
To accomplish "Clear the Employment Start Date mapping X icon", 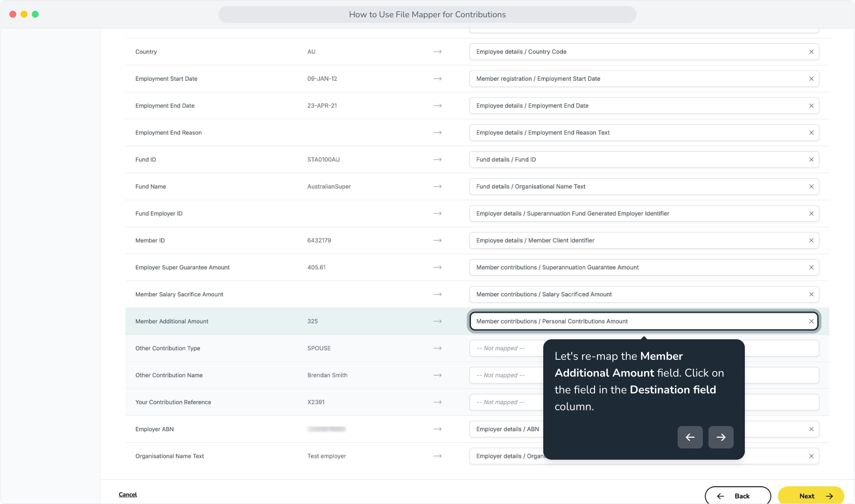I will tap(811, 79).
